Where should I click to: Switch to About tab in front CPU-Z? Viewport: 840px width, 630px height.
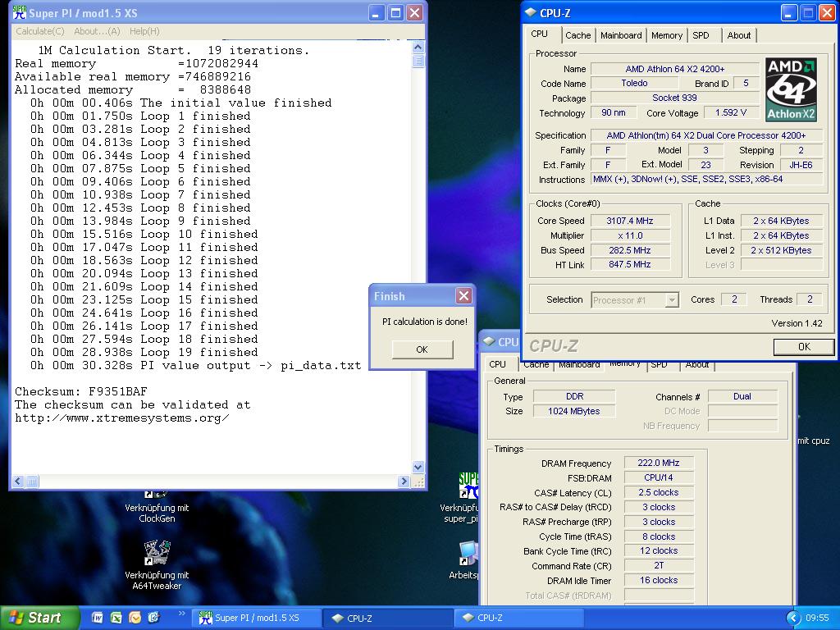tap(739, 35)
